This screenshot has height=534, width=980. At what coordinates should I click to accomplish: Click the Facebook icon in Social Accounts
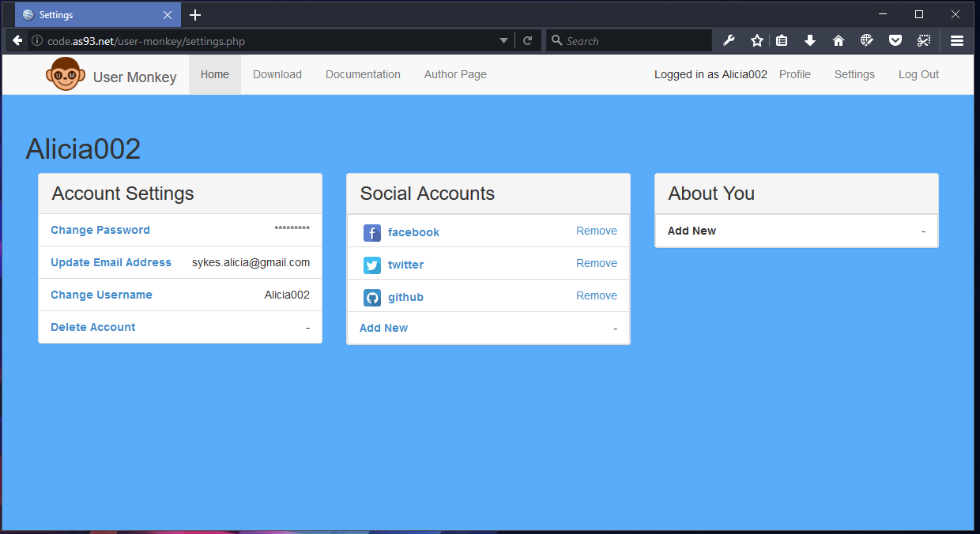pos(372,232)
